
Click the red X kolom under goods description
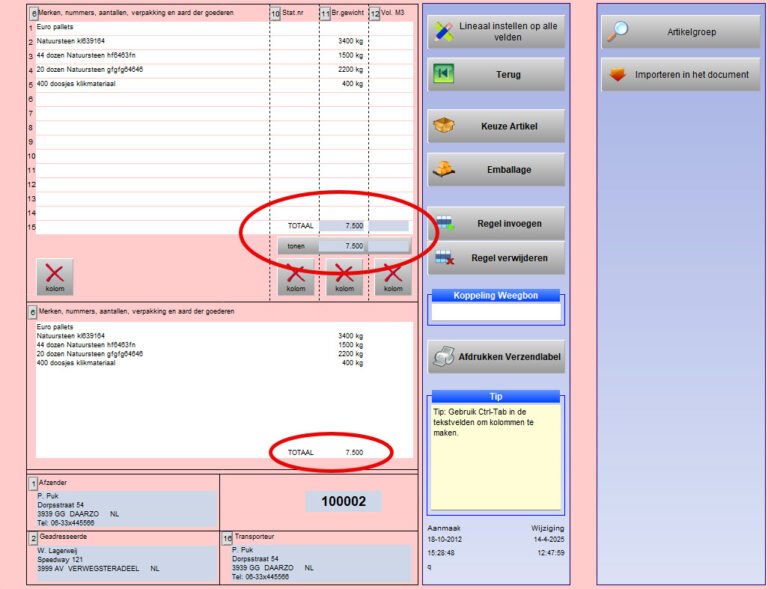tap(54, 277)
